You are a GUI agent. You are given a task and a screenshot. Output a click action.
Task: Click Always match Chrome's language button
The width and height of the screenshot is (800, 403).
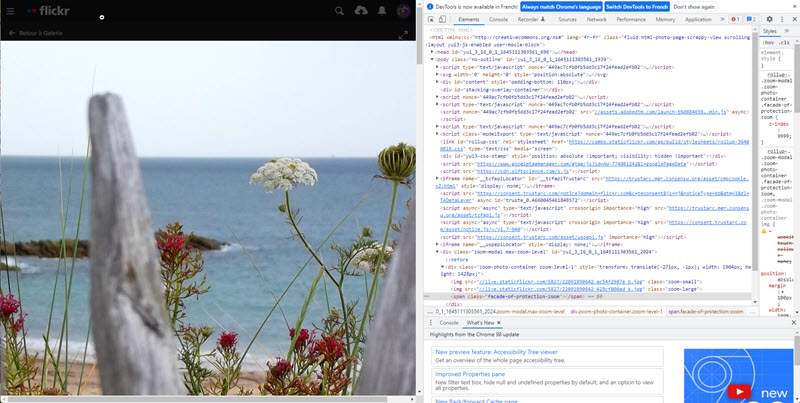pyautogui.click(x=561, y=7)
